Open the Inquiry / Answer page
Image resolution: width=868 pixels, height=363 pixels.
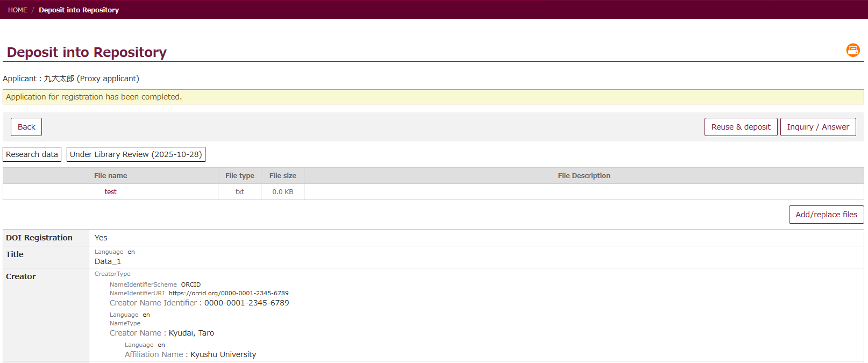(x=817, y=127)
